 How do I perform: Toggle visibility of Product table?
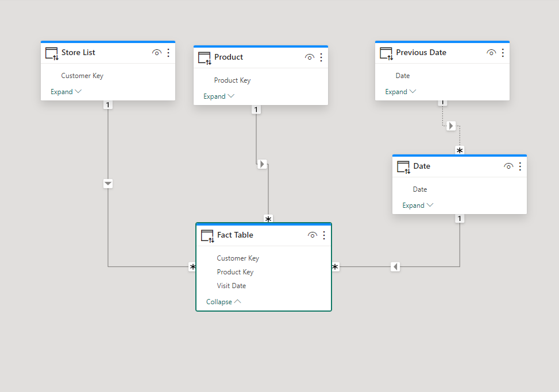click(310, 57)
